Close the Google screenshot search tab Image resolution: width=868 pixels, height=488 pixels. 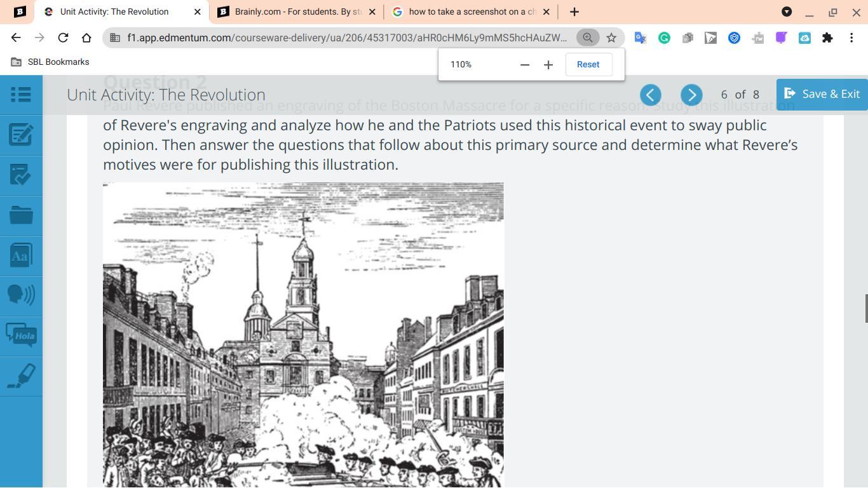(x=546, y=12)
